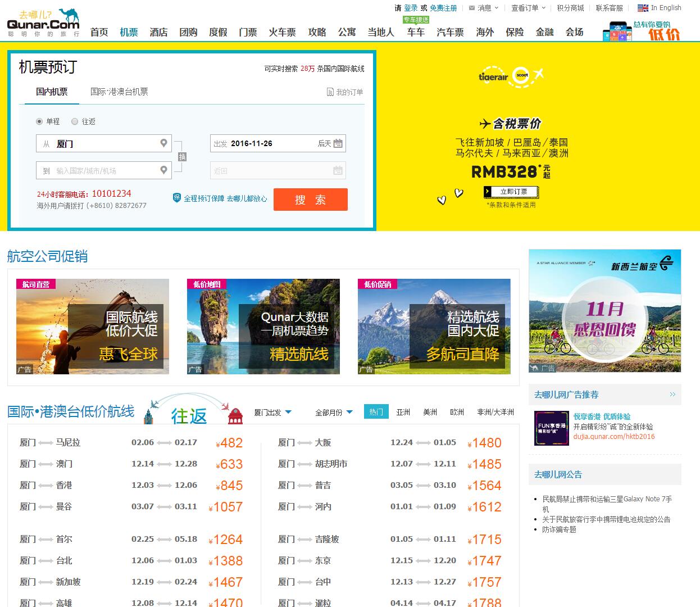Open contact customer service link
Viewport: 700px width, 607px height.
pos(610,8)
